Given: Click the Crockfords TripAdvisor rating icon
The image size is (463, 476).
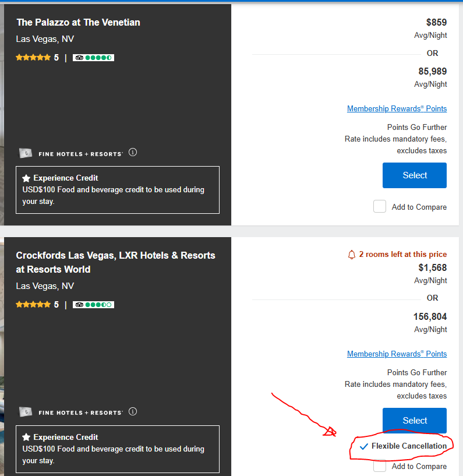Looking at the screenshot, I should [93, 305].
